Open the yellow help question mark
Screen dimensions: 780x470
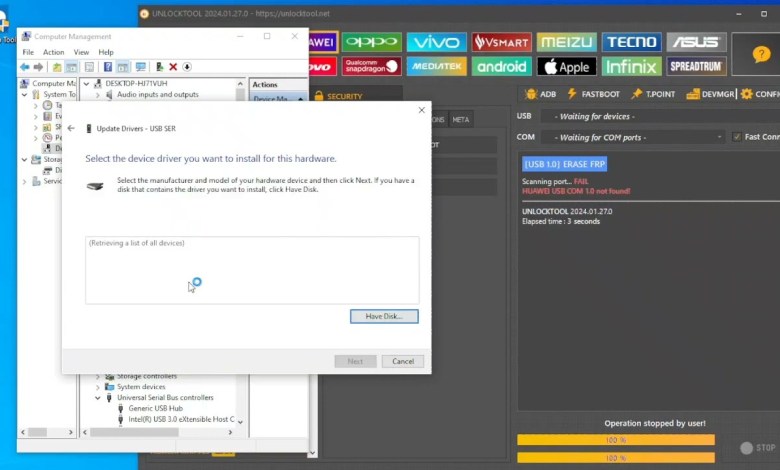pyautogui.click(x=754, y=53)
